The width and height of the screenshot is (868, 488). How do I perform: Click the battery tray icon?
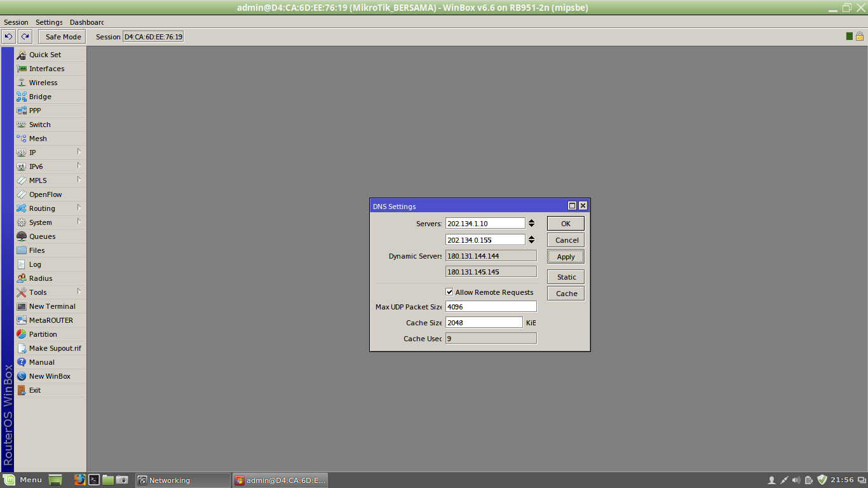coord(809,480)
